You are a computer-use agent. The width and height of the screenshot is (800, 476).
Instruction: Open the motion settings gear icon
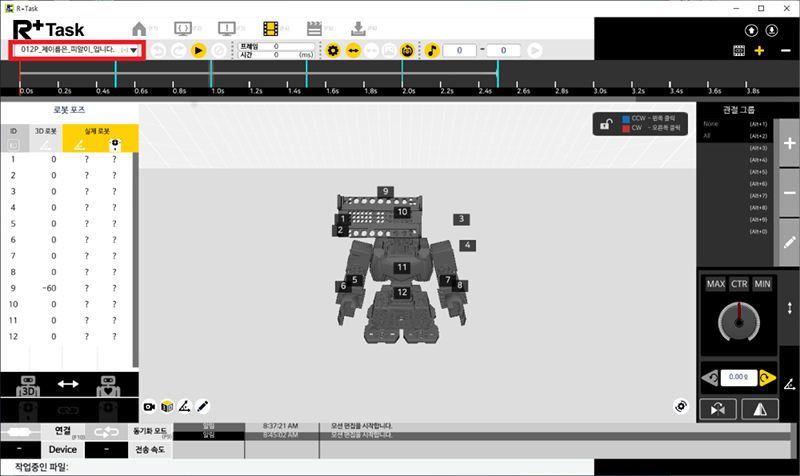(333, 49)
